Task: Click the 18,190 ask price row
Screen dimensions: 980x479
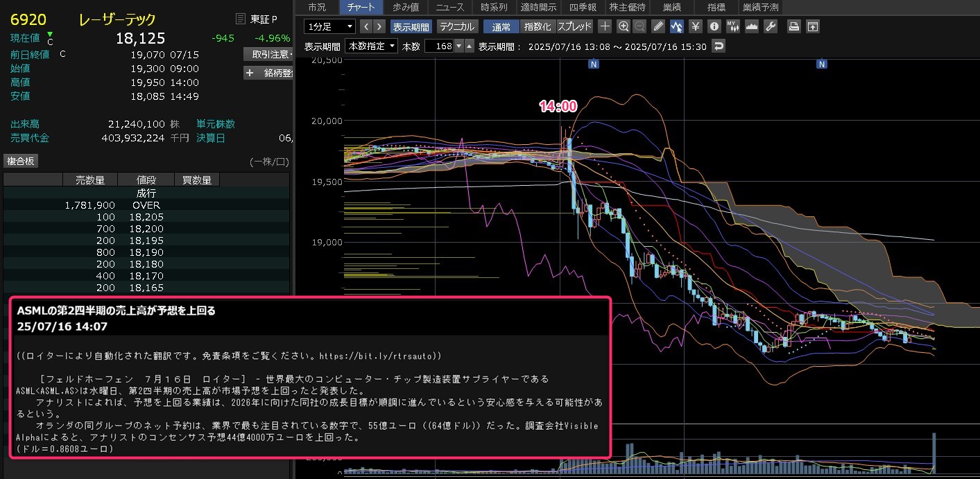Action: [146, 252]
